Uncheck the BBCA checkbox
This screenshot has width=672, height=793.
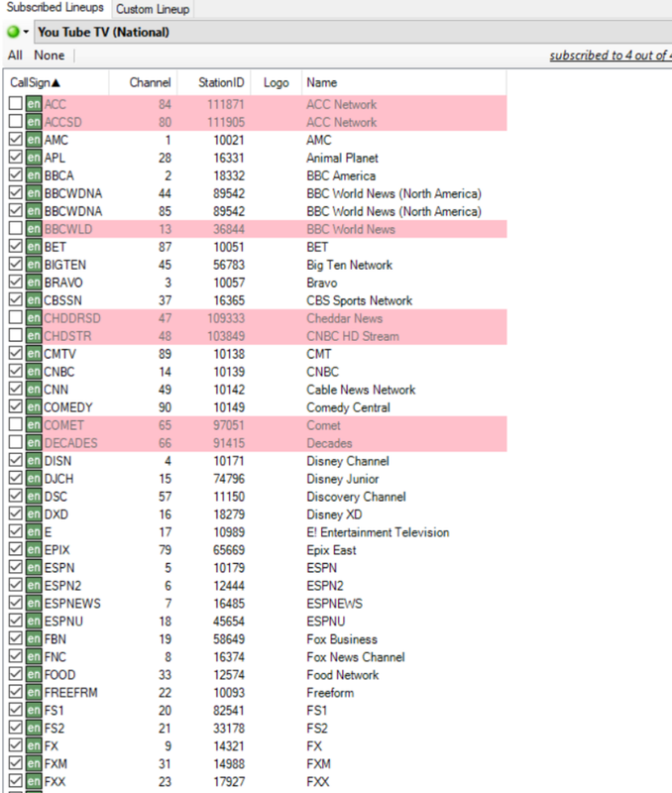16,175
